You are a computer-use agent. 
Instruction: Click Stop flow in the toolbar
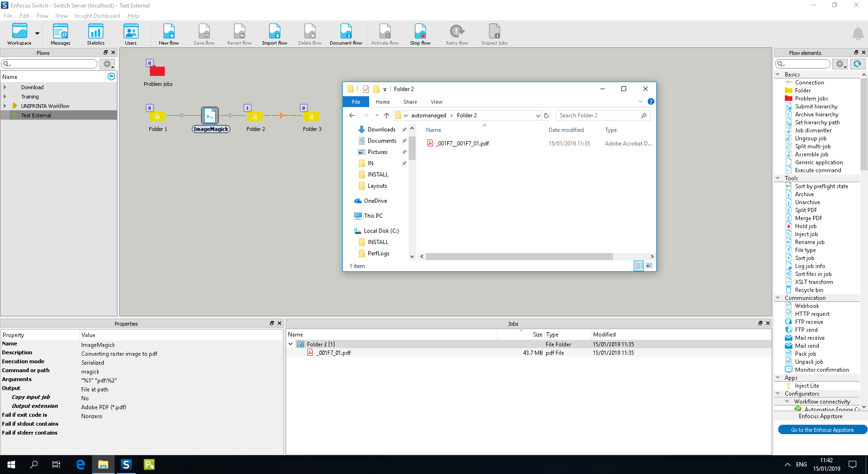pos(420,34)
